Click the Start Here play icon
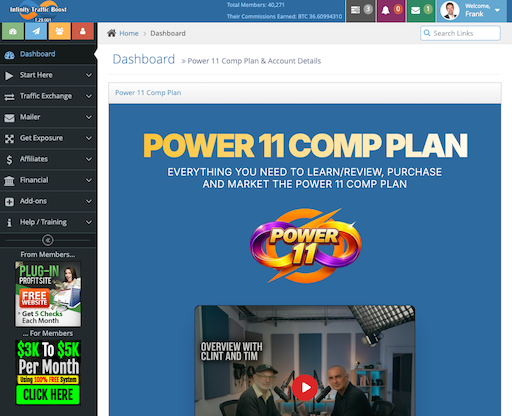The image size is (512, 416). point(9,76)
